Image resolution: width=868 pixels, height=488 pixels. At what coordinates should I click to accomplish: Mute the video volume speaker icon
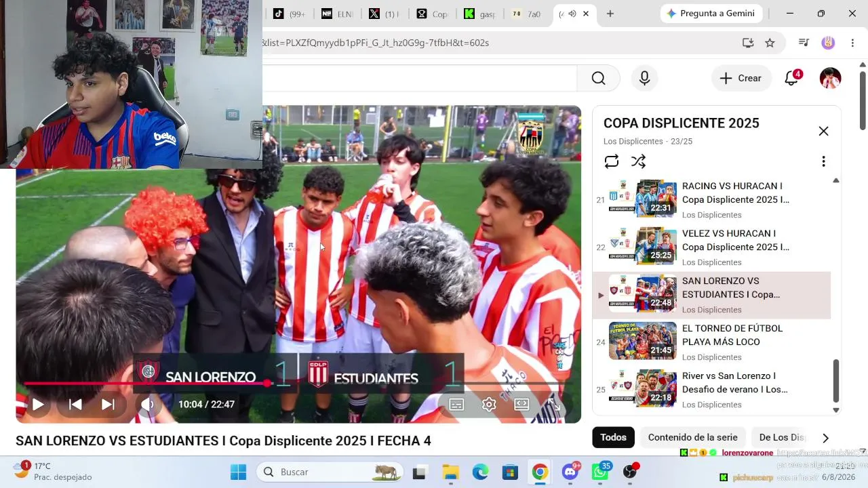tap(147, 405)
